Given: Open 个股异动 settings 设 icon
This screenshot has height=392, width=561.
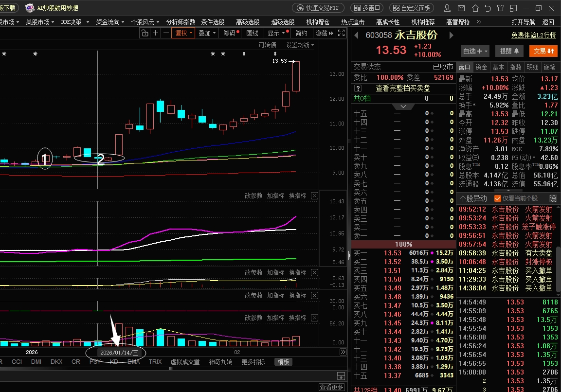Looking at the screenshot, I should 553,198.
